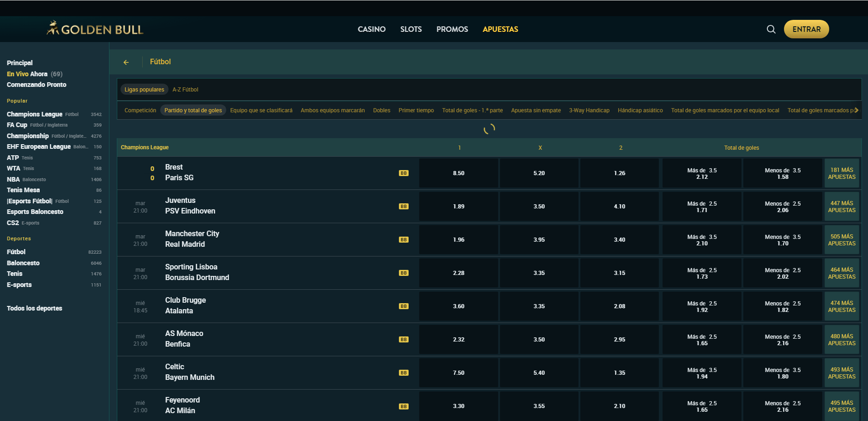The width and height of the screenshot is (868, 421).
Task: Open 495 MÁS APUESTAS for Feyenoord match
Action: point(842,406)
